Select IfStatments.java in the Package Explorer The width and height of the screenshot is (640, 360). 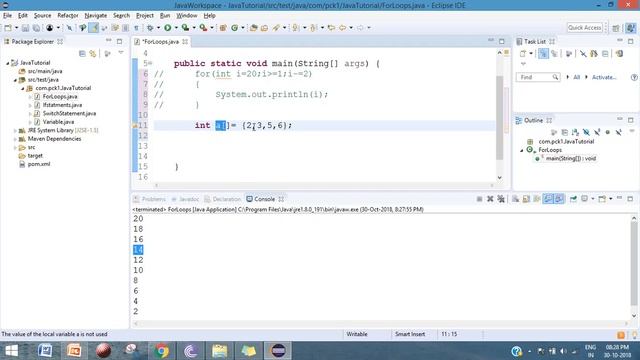(x=62, y=105)
